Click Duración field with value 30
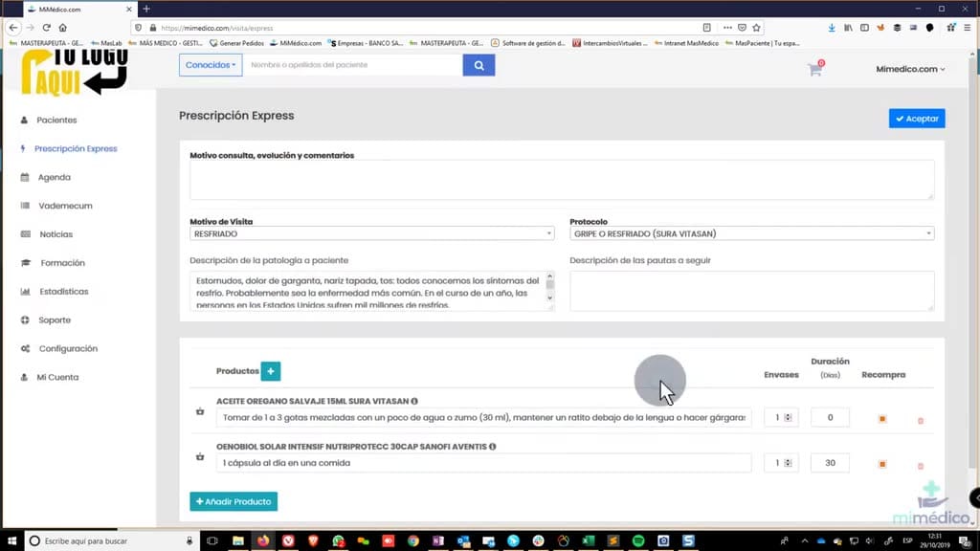Image resolution: width=980 pixels, height=551 pixels. click(830, 463)
